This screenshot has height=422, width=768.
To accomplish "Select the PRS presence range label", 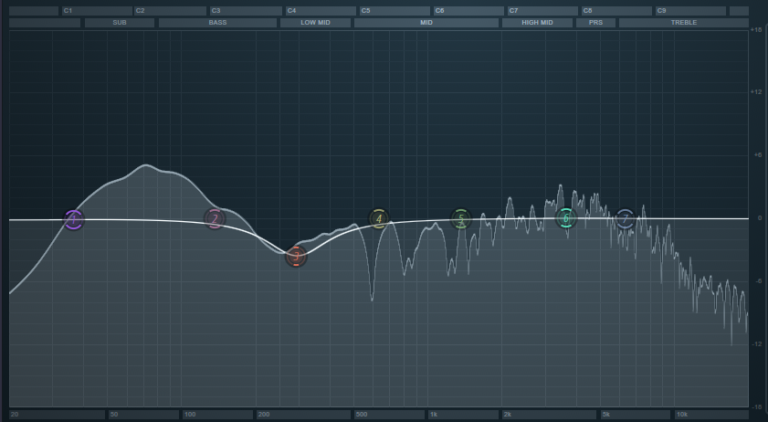I will coord(595,22).
